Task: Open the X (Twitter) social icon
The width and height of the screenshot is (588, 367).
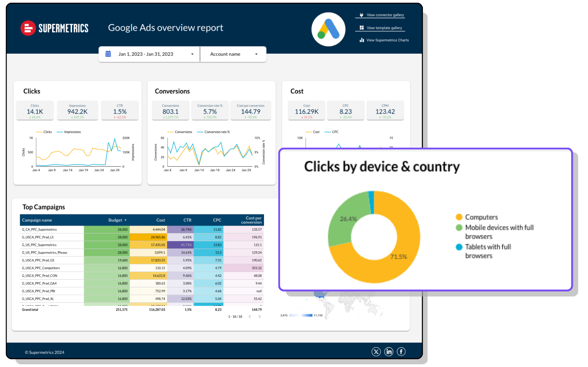Action: (376, 352)
